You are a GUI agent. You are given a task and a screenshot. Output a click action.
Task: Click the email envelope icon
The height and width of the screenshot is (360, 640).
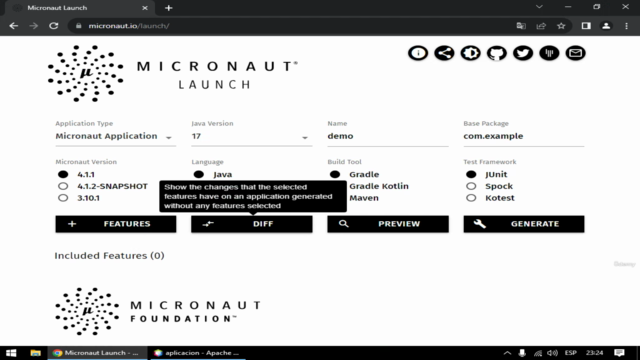coord(576,53)
